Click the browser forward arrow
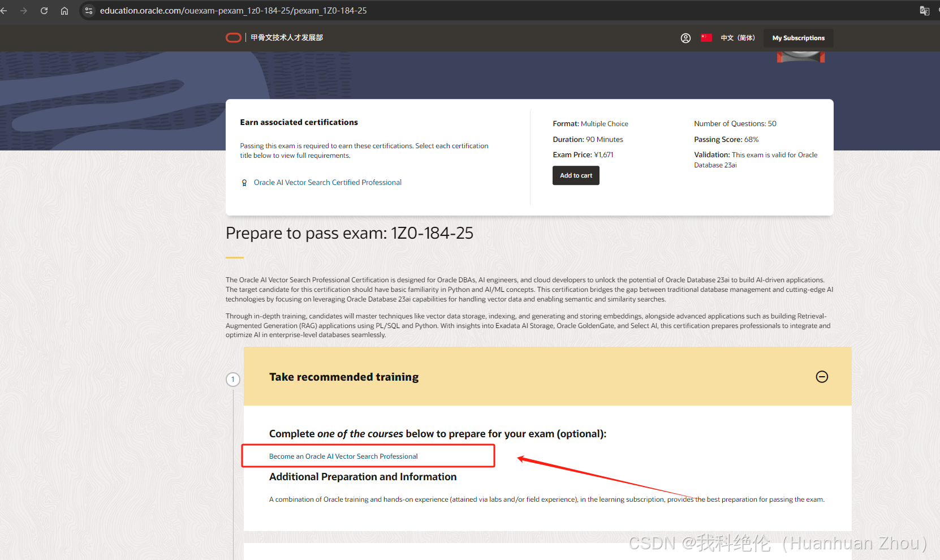The height and width of the screenshot is (560, 940). pos(24,11)
